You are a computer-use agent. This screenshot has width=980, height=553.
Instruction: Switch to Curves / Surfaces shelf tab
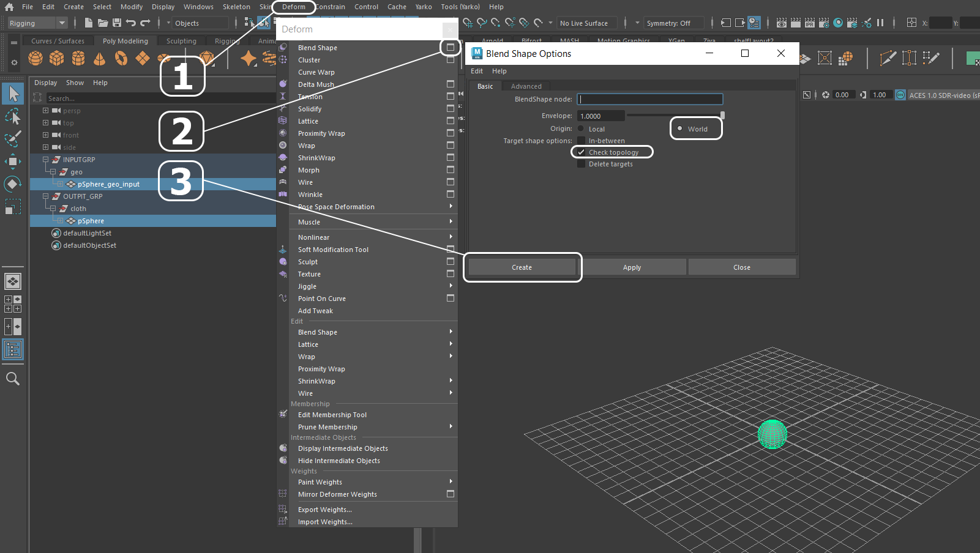(x=58, y=41)
